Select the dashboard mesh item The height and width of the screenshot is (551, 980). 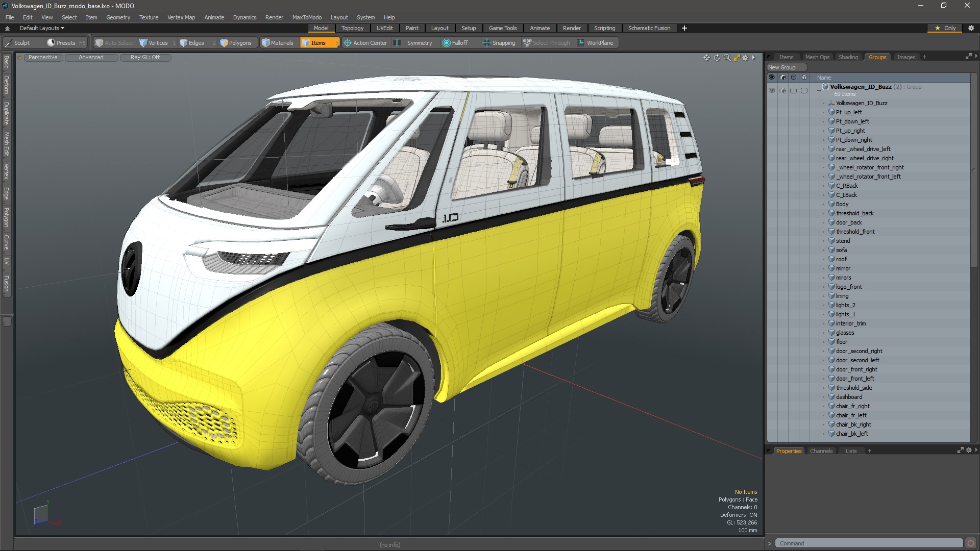[849, 397]
